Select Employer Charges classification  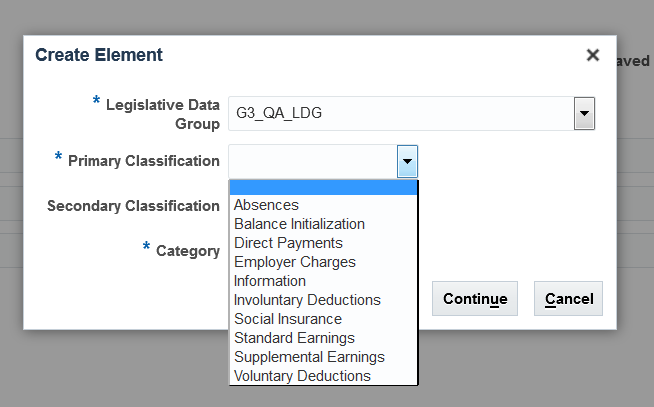(295, 262)
